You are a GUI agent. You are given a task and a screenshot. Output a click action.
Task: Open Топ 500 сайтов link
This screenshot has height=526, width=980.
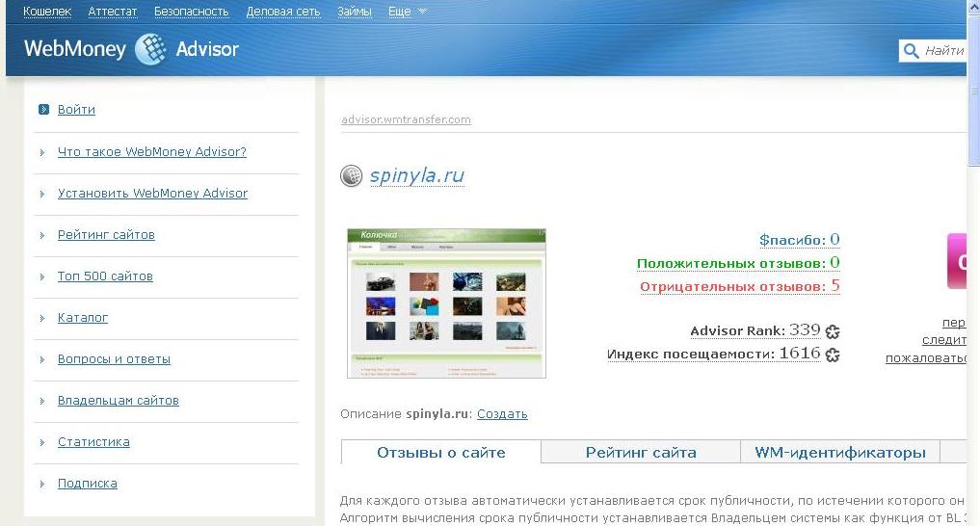click(105, 276)
